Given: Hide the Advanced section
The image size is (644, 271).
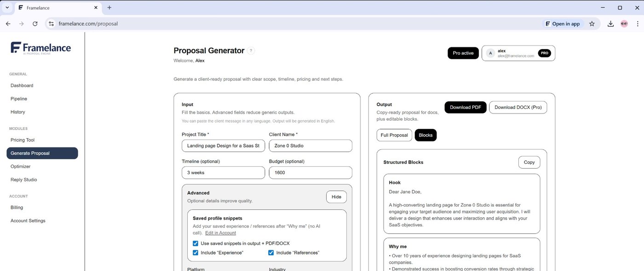Looking at the screenshot, I should (x=336, y=197).
